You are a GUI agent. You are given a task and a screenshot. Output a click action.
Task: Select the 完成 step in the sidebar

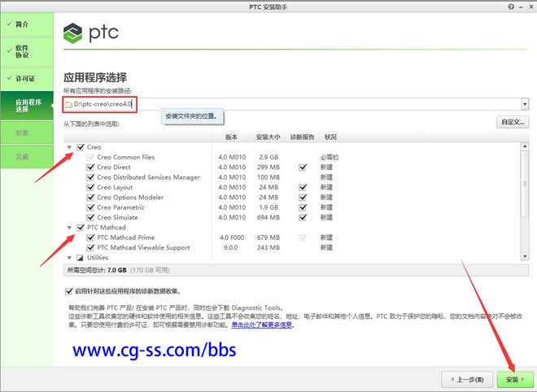tap(27, 157)
